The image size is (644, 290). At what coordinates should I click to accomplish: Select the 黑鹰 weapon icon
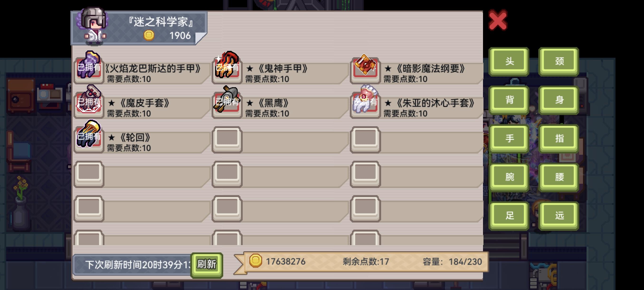[227, 101]
